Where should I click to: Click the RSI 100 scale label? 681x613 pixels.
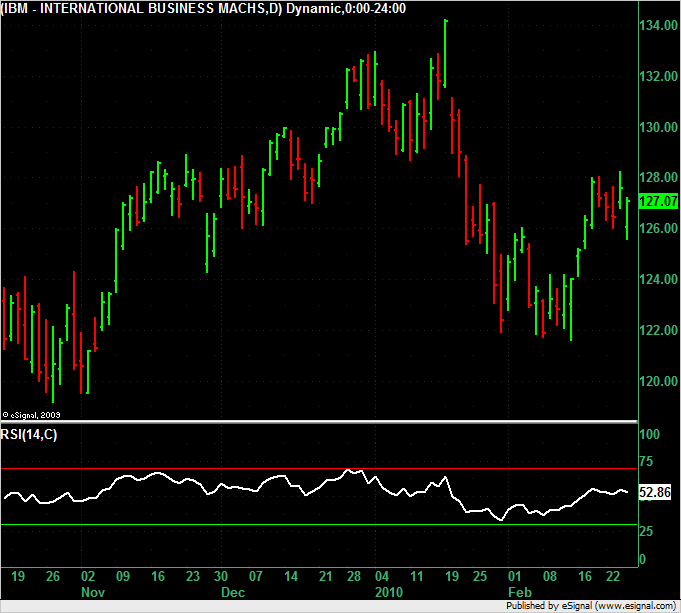(x=650, y=434)
